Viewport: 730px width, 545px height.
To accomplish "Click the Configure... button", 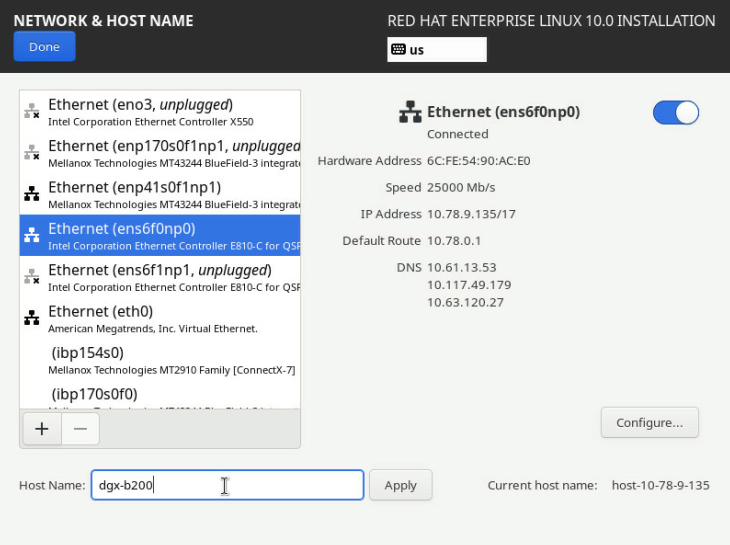I will click(649, 423).
